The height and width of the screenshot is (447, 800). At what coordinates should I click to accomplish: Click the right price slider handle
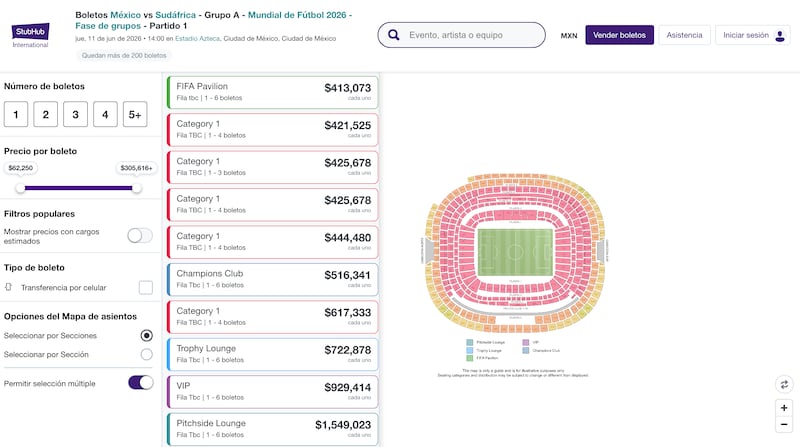[137, 188]
